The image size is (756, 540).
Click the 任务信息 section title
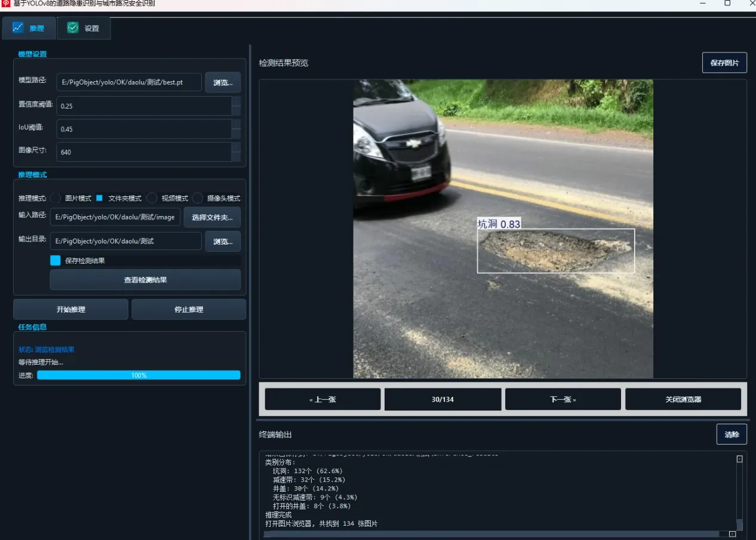[32, 327]
